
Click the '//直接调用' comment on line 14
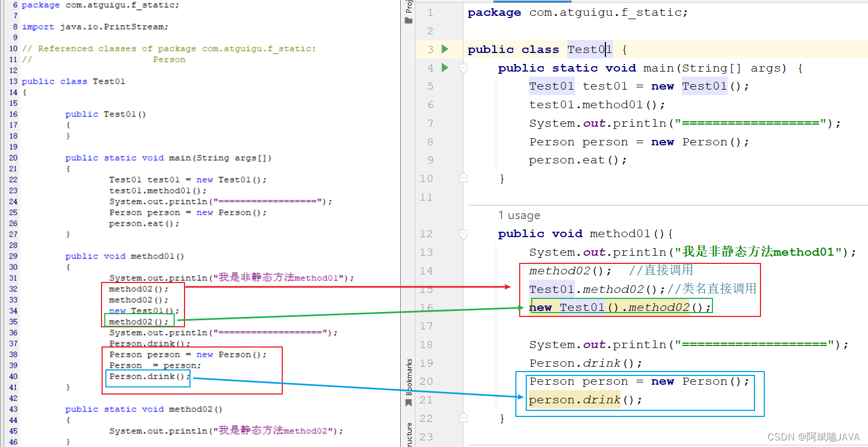click(x=661, y=270)
